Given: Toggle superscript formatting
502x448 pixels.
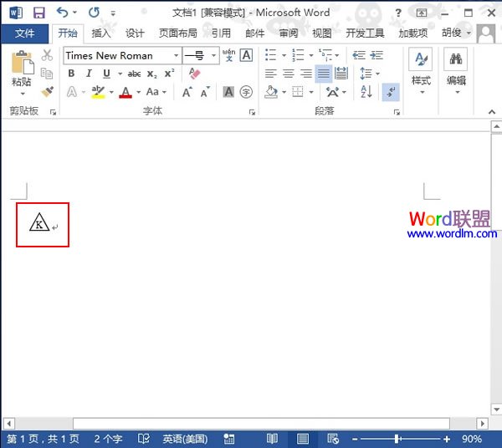Looking at the screenshot, I should click(169, 74).
